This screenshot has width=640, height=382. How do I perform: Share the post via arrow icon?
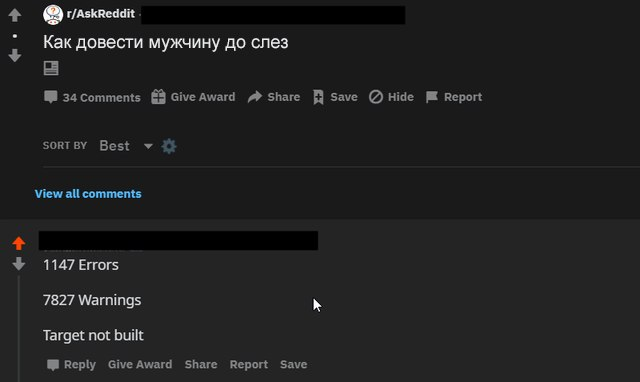pos(255,97)
